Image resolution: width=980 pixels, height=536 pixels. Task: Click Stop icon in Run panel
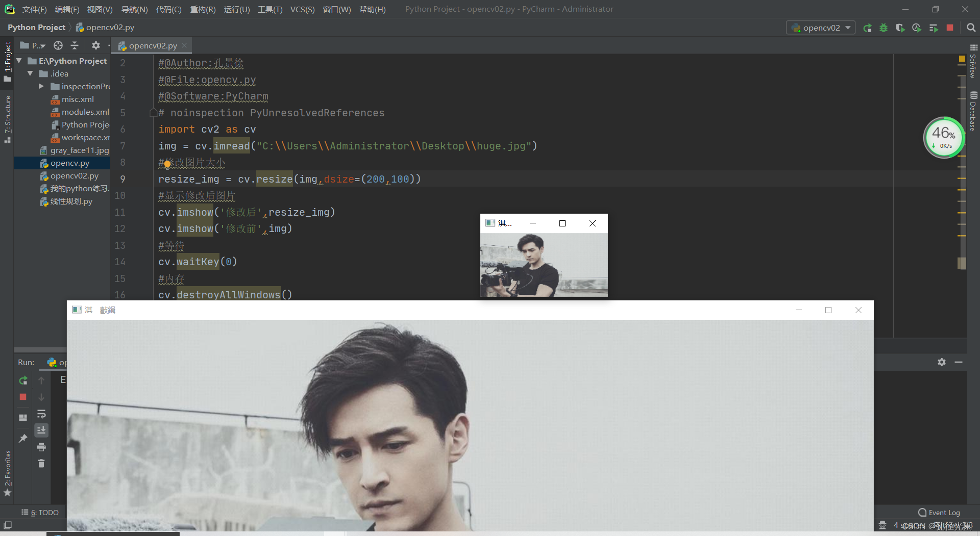click(23, 397)
